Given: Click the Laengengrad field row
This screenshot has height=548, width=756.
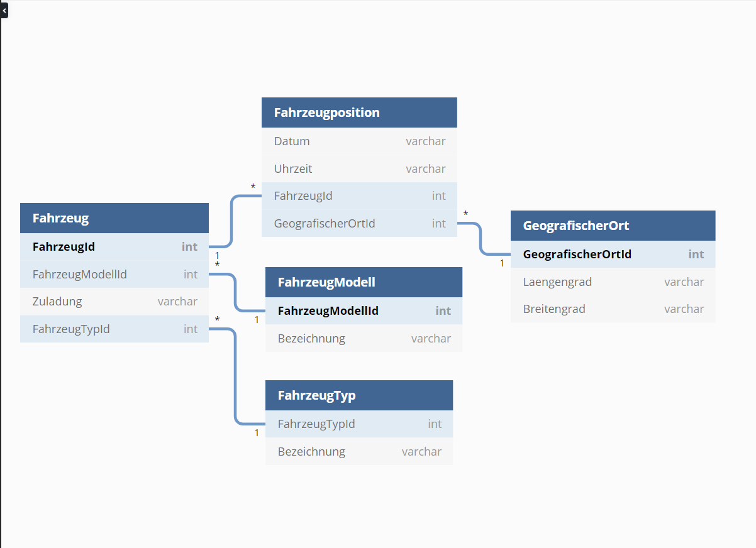Looking at the screenshot, I should tap(613, 282).
